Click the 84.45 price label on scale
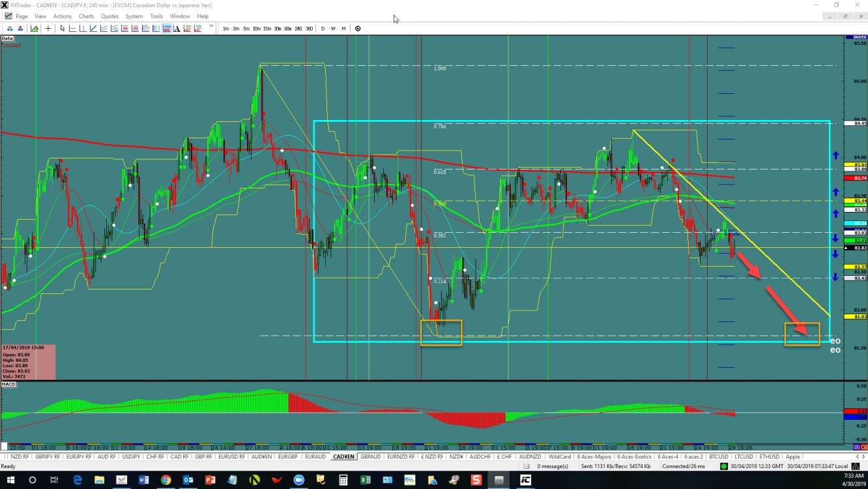This screenshot has height=489, width=868. (x=855, y=123)
